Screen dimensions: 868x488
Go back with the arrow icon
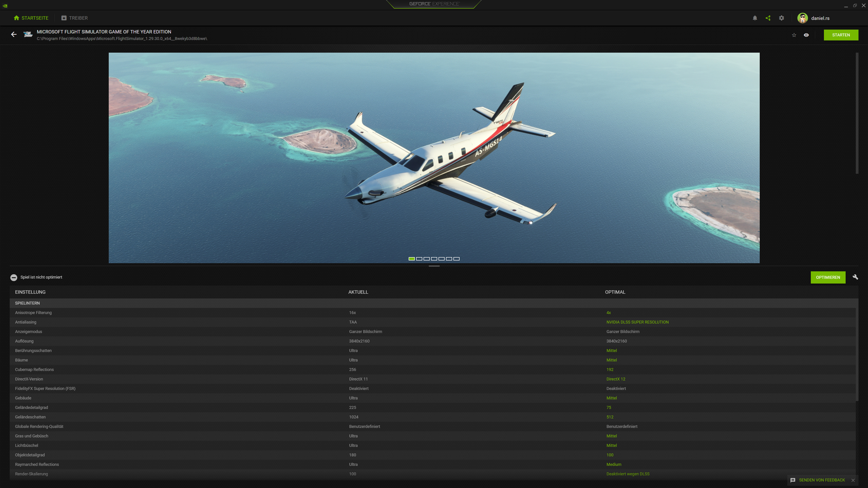click(14, 34)
